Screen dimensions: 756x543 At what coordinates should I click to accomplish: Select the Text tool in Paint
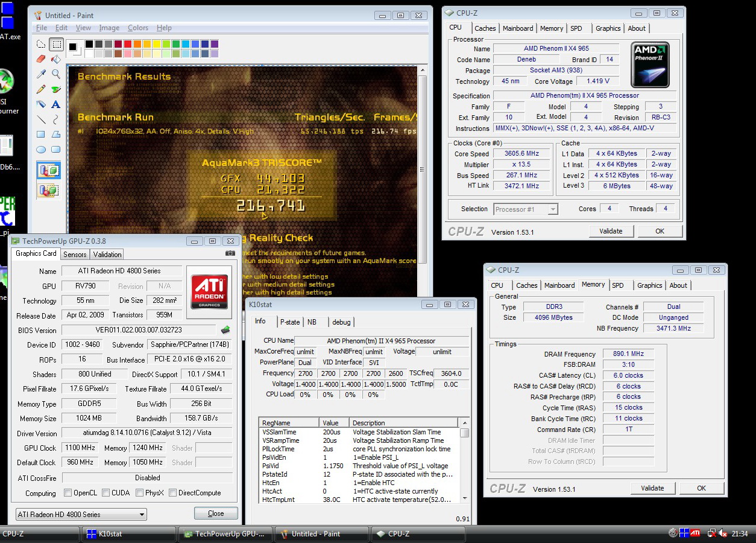tap(56, 104)
